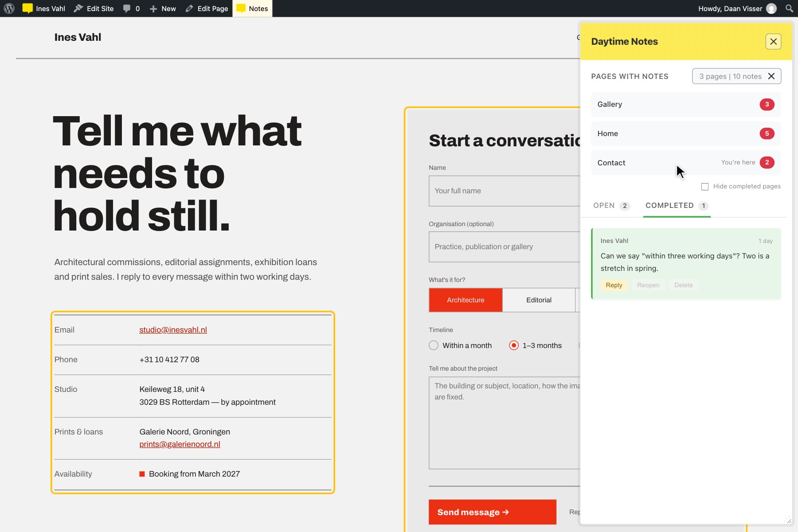Image resolution: width=798 pixels, height=532 pixels.
Task: Switch to the COMPLETED notes tab
Action: (x=677, y=206)
